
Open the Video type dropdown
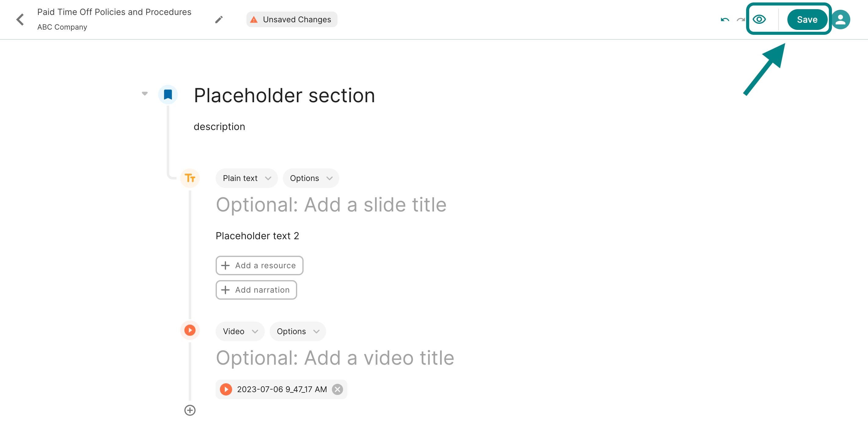[x=240, y=331]
